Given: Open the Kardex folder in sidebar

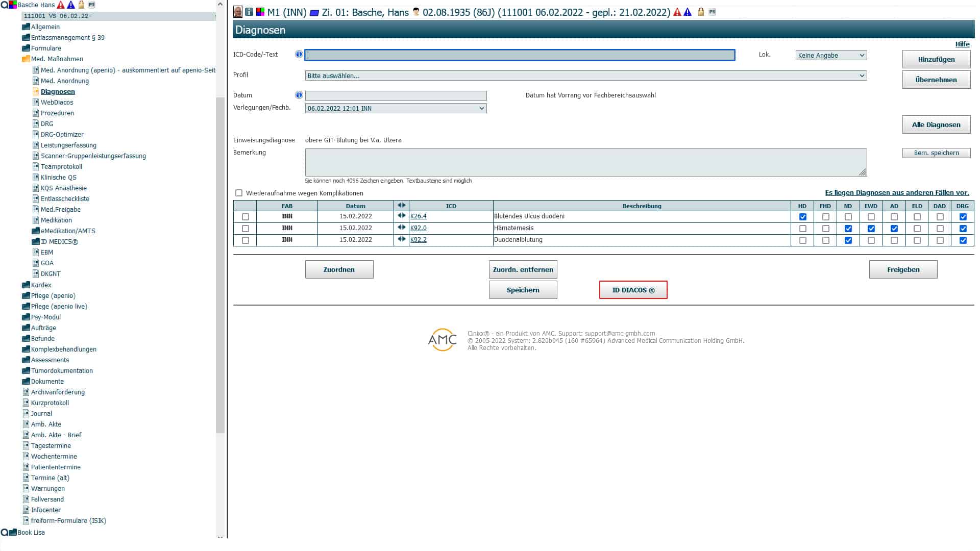Looking at the screenshot, I should pos(41,285).
